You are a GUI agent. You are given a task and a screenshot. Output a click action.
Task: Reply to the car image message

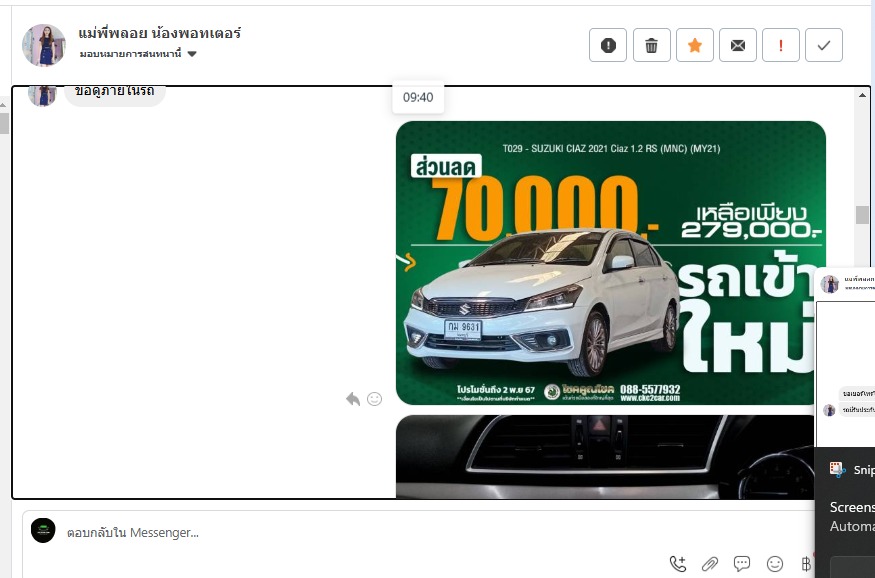point(353,399)
